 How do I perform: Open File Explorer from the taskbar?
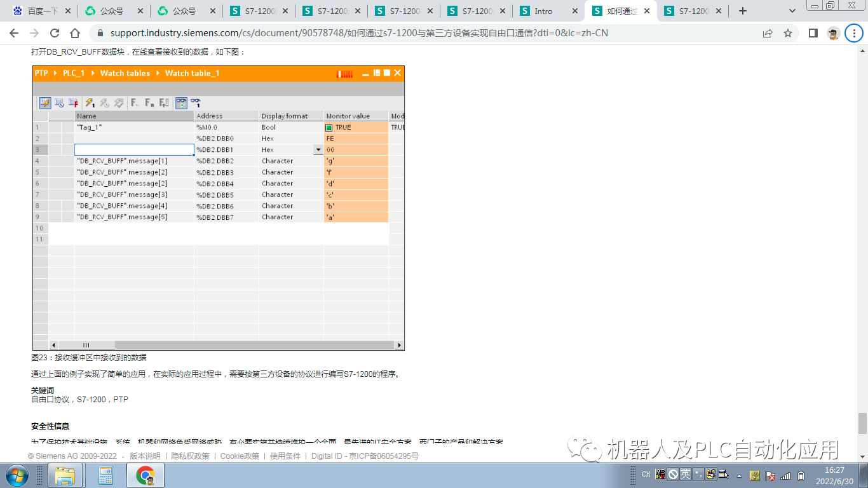pos(65,475)
